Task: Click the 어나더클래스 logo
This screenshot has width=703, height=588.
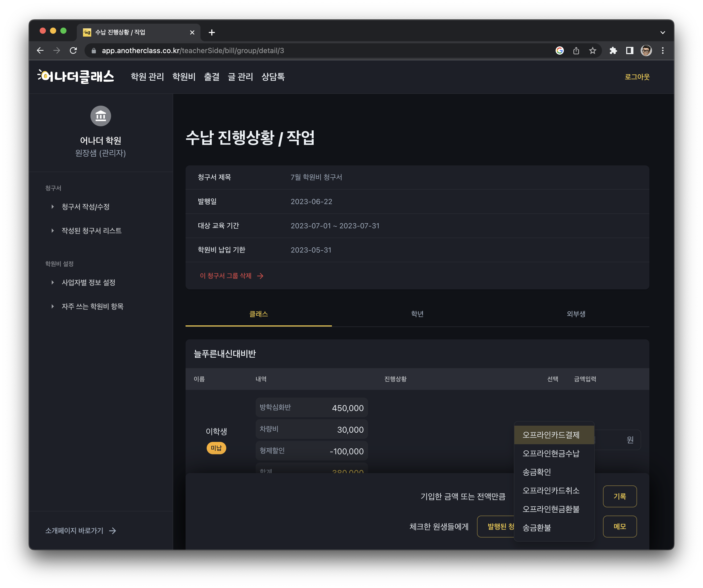Action: [76, 77]
